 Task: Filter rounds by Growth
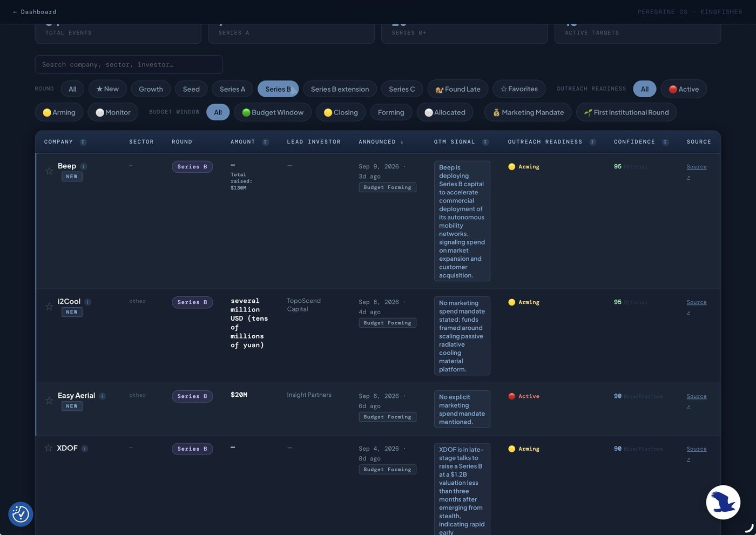click(151, 89)
